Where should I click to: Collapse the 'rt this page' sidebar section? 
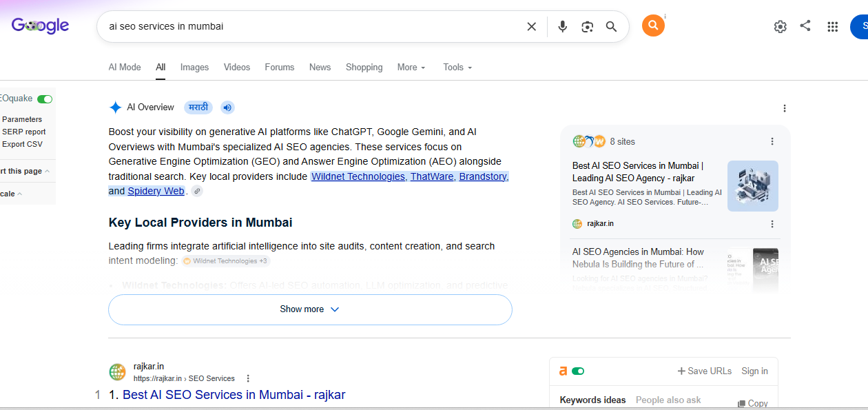click(x=25, y=171)
